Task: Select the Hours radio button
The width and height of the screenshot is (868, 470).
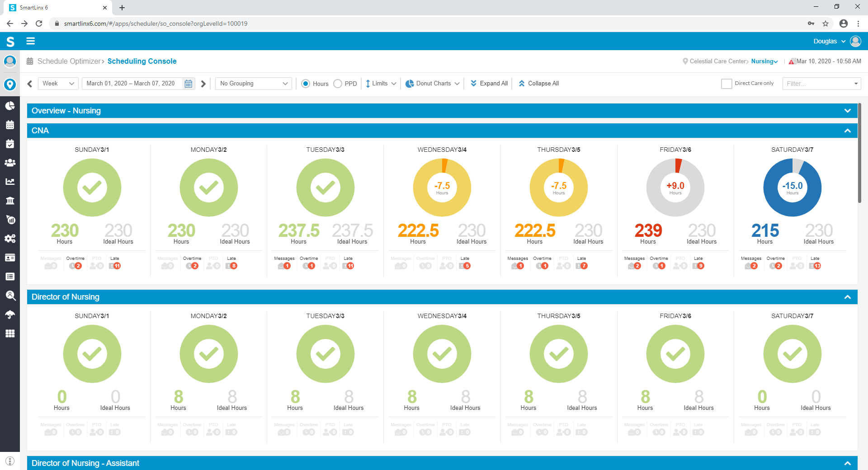Action: [306, 84]
